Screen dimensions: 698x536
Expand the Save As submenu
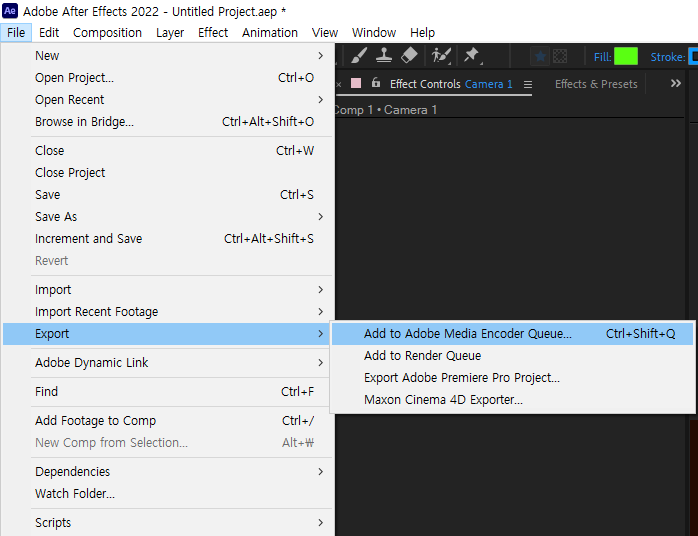(167, 217)
